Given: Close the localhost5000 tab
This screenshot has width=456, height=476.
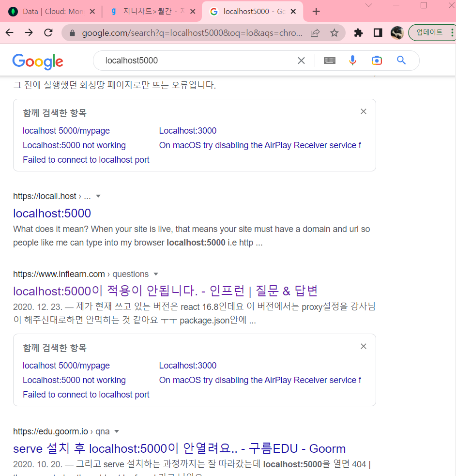Looking at the screenshot, I should click(293, 12).
